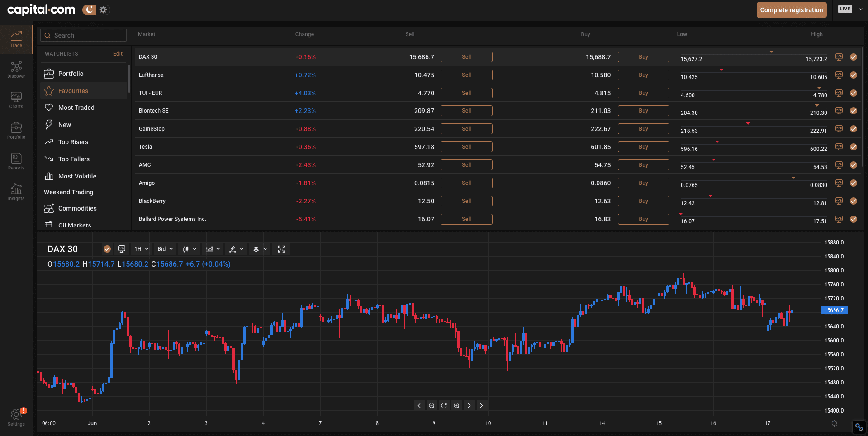
Task: Select Favourites watchlist
Action: click(84, 91)
